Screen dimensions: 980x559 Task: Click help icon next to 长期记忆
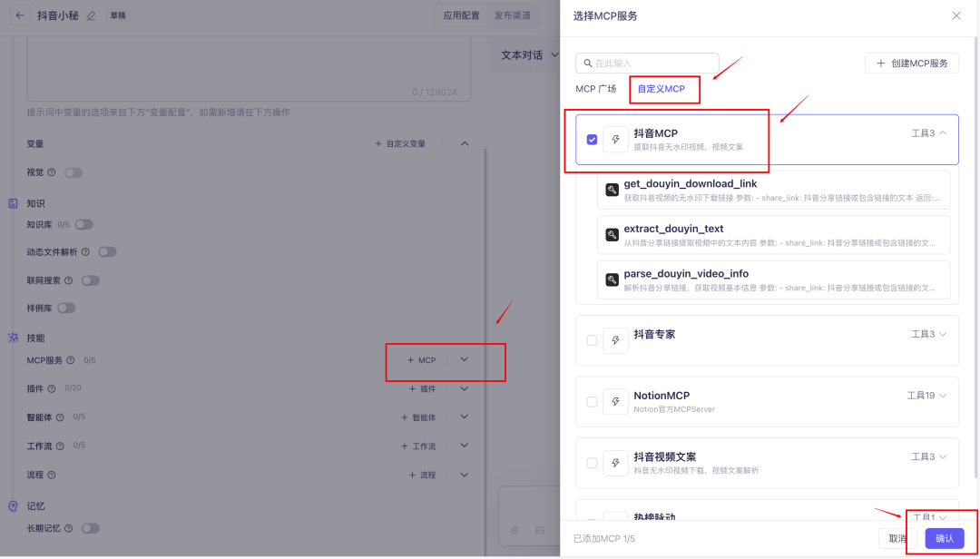(69, 528)
